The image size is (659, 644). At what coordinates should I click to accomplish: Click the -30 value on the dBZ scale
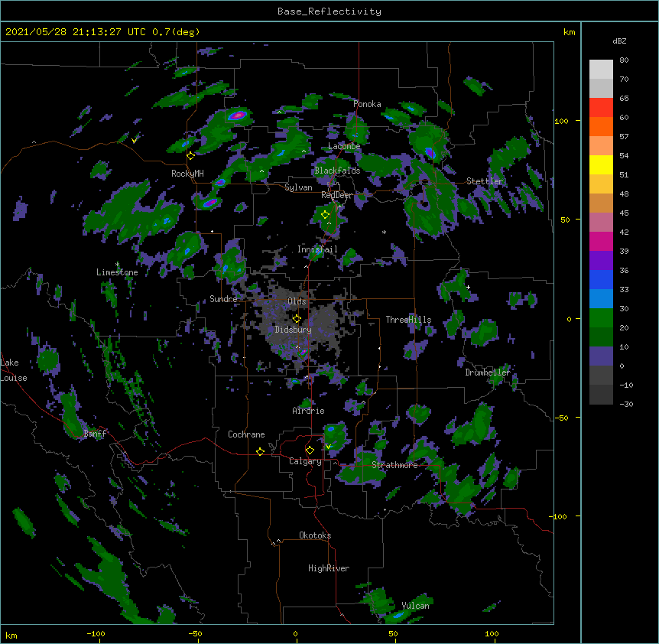pyautogui.click(x=626, y=404)
